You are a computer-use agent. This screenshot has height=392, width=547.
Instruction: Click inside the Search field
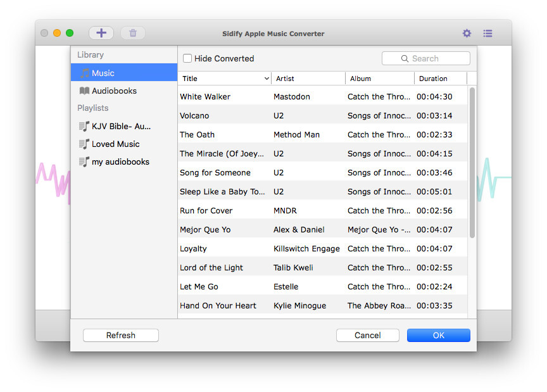click(431, 58)
